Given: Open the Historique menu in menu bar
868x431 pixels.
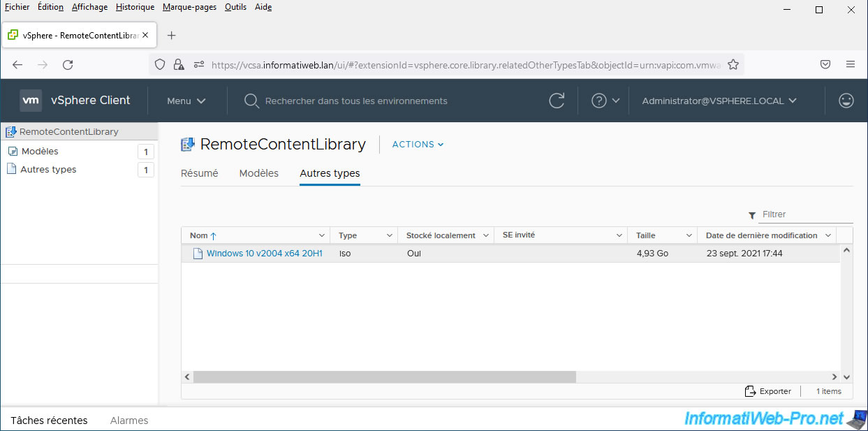Looking at the screenshot, I should pyautogui.click(x=135, y=7).
